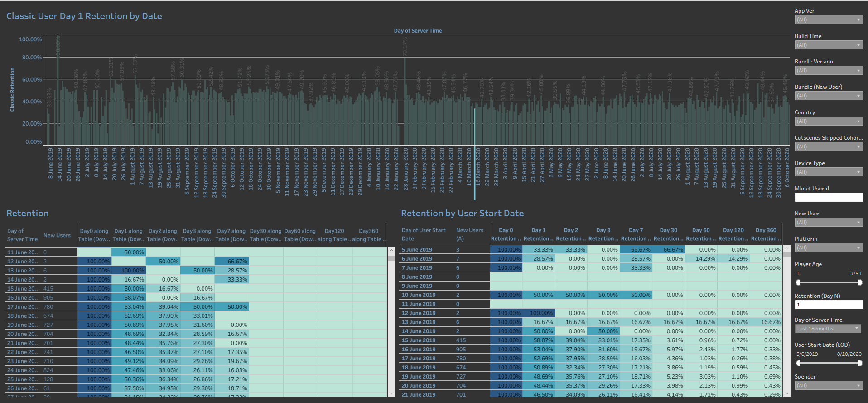Expand the Country filter dropdown

coord(828,121)
